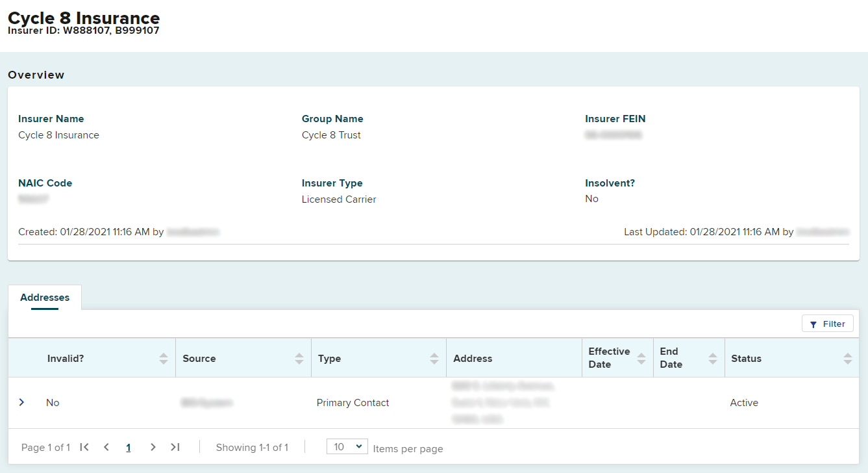
Task: Go to the first page icon
Action: (x=84, y=447)
